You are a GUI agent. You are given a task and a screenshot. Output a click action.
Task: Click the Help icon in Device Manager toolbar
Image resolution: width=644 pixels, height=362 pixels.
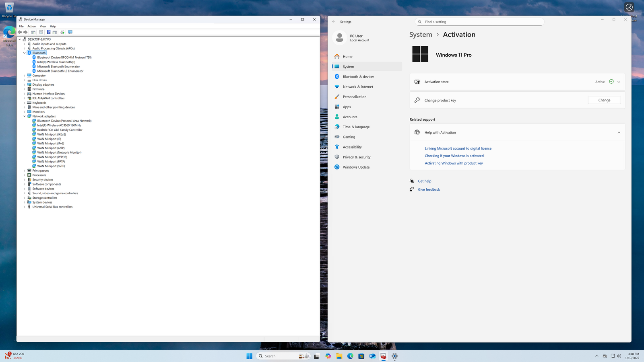pyautogui.click(x=49, y=32)
